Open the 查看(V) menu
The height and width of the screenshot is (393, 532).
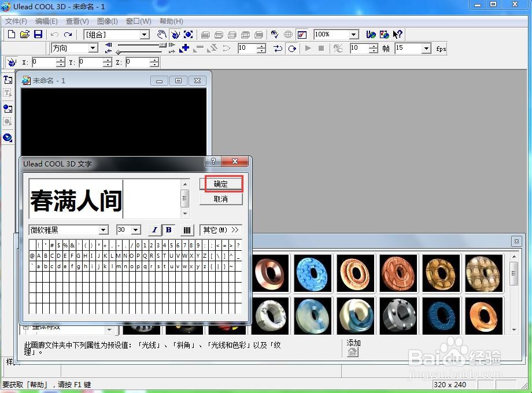tap(77, 21)
